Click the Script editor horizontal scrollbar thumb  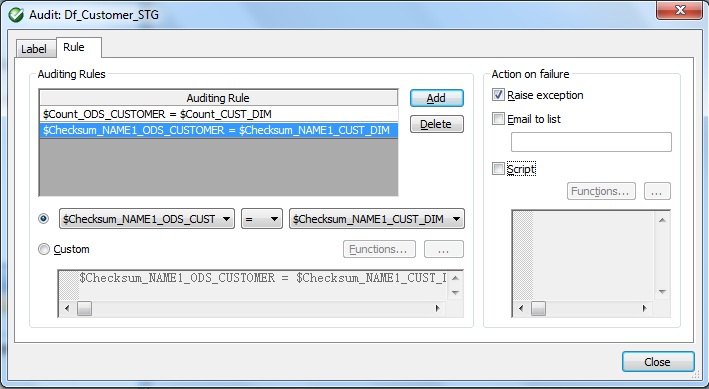tap(538, 308)
